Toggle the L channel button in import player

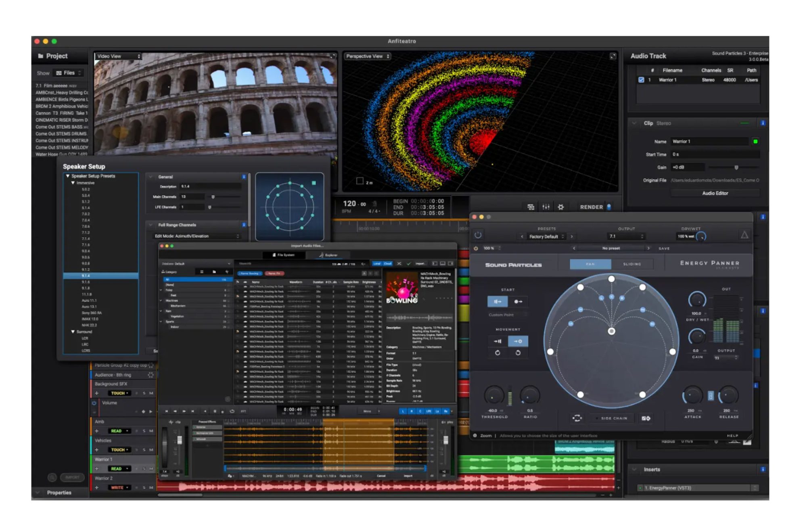[x=403, y=411]
